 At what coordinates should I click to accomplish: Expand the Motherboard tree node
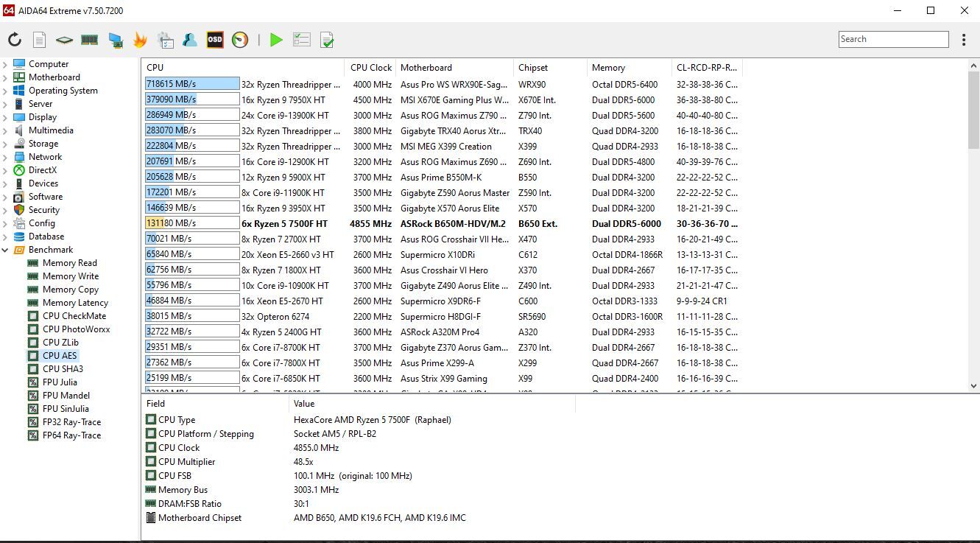point(5,77)
